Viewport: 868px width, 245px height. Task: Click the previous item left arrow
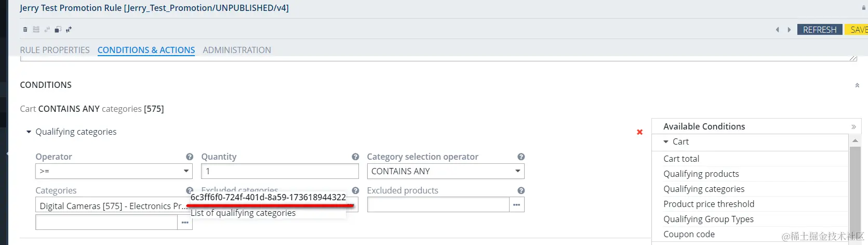778,30
